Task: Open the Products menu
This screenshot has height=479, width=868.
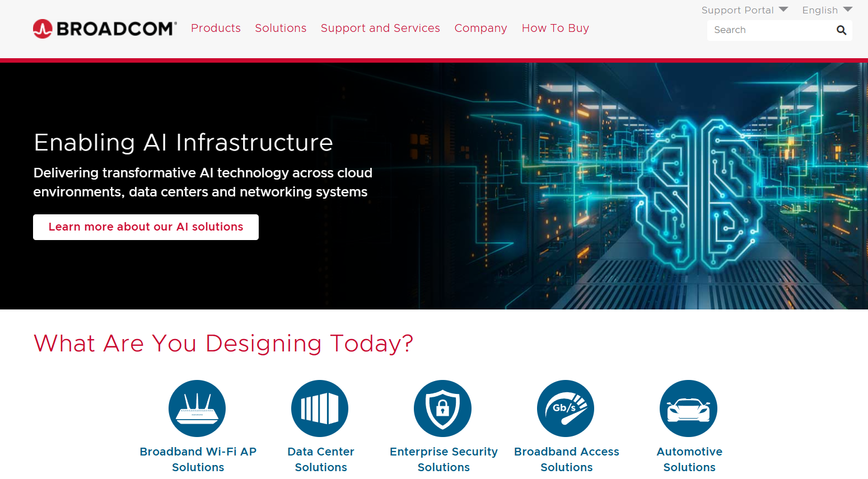Action: 216,28
